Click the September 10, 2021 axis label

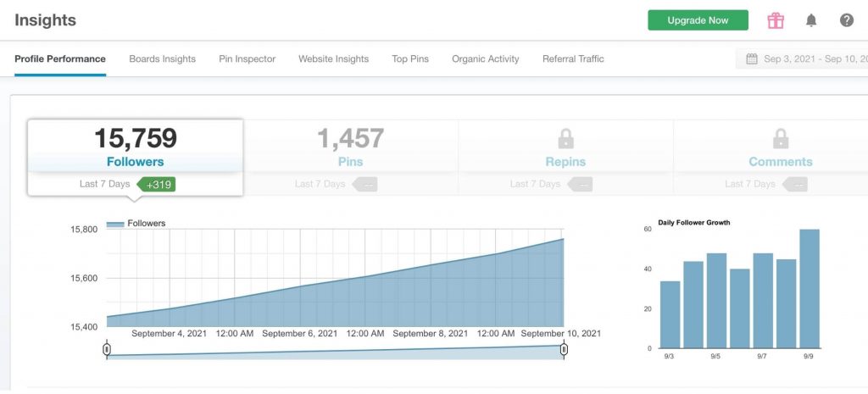click(561, 334)
